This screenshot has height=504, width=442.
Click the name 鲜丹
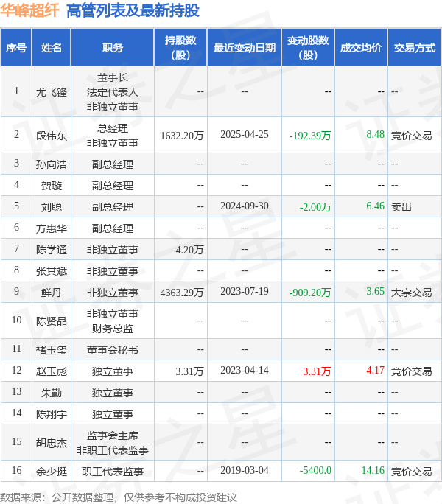coord(51,293)
